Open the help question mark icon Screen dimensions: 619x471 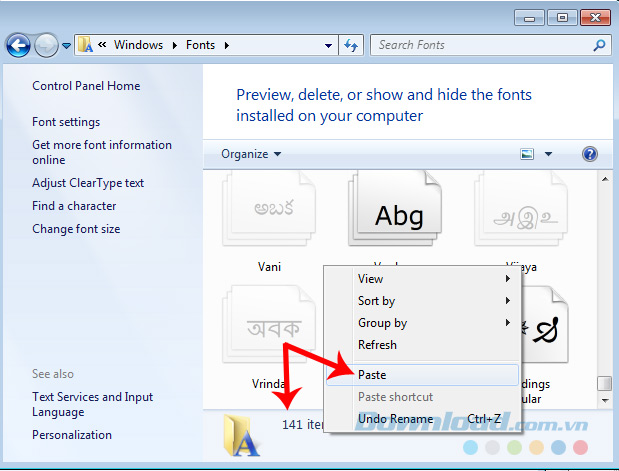(590, 154)
